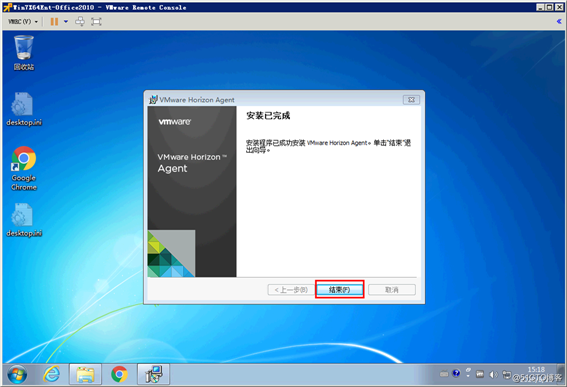The height and width of the screenshot is (387, 567).
Task: Click the VMware Tools tray icon
Action: coord(480,374)
